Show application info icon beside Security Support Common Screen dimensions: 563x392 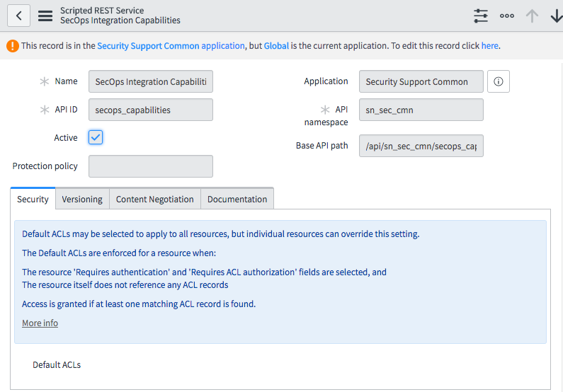click(x=498, y=81)
